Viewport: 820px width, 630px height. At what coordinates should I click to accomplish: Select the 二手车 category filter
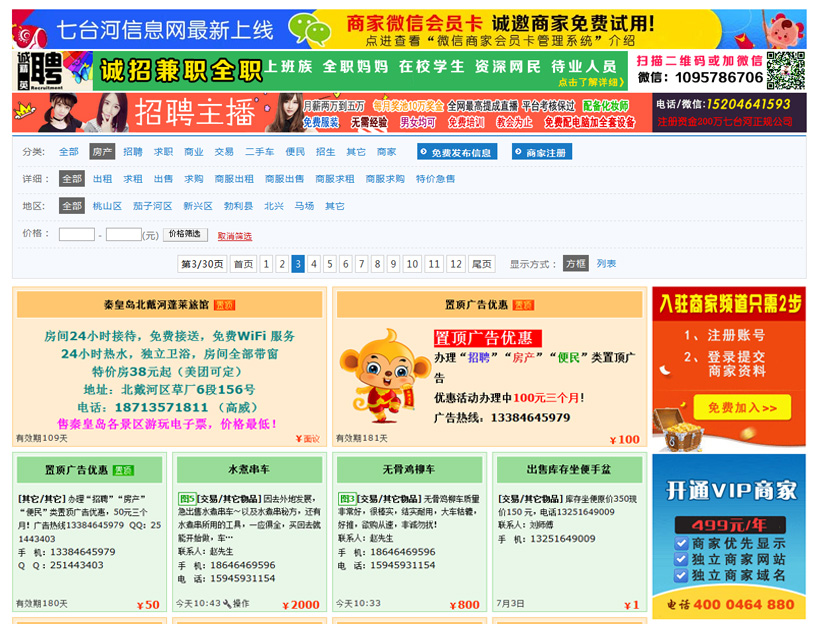259,152
